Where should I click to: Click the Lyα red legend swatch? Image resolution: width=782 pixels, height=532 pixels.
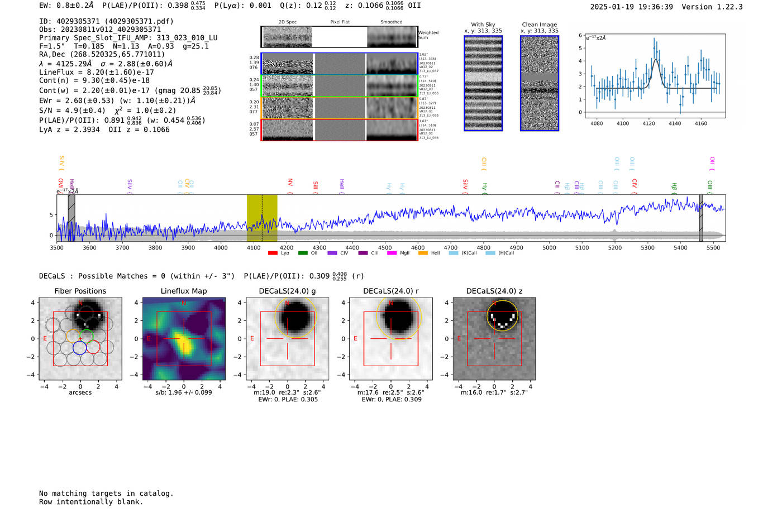(x=273, y=253)
